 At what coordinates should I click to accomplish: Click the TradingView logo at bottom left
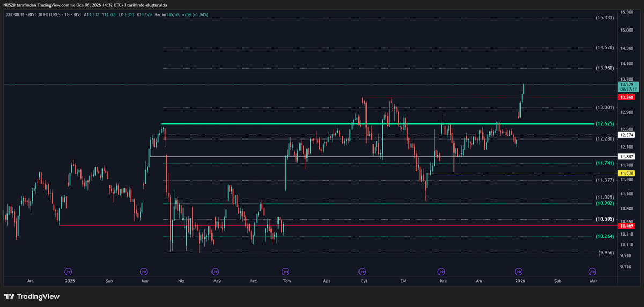[x=32, y=296]
